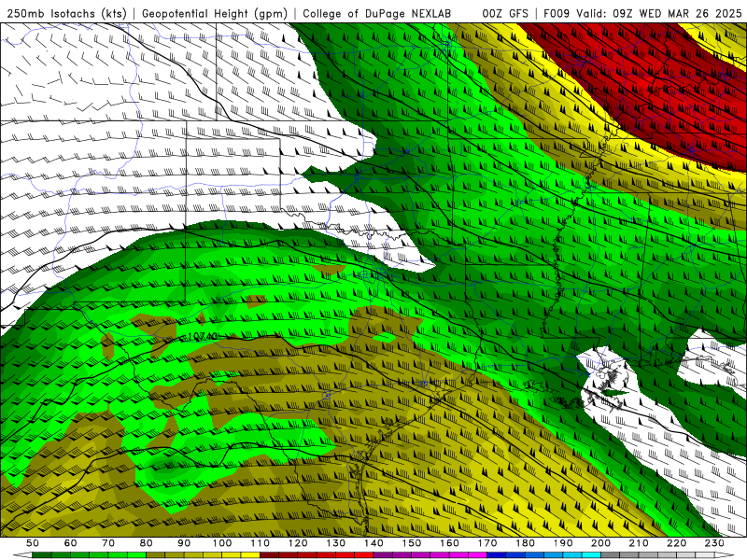Click 'Valid: 09Z WED MAR 26 2025' text
747x560 pixels.
(x=659, y=14)
